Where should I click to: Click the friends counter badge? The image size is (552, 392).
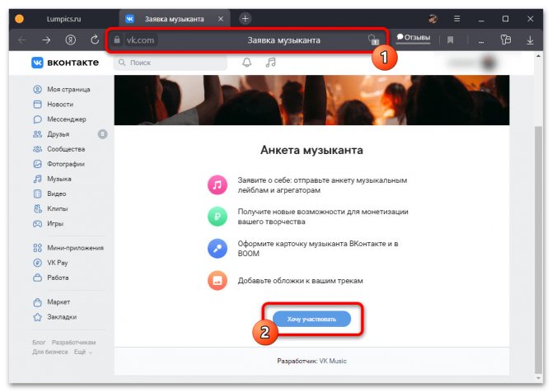pos(102,134)
